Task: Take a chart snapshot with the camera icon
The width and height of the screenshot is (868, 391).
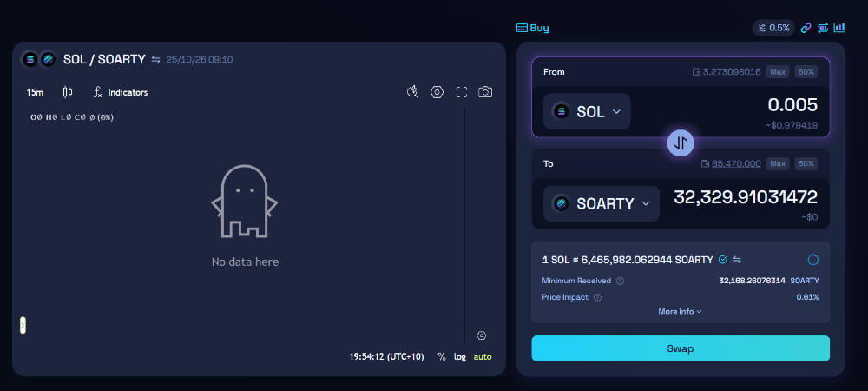Action: (x=485, y=92)
